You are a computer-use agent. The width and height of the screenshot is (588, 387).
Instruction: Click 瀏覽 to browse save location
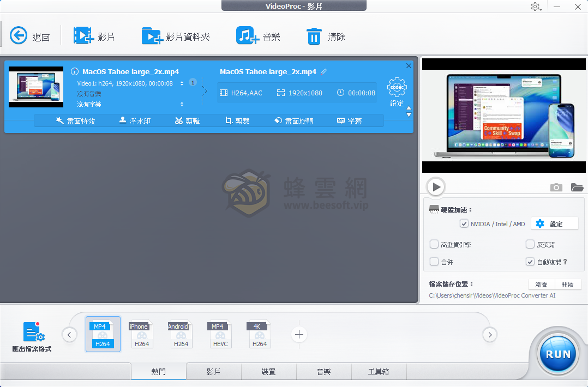pyautogui.click(x=542, y=285)
